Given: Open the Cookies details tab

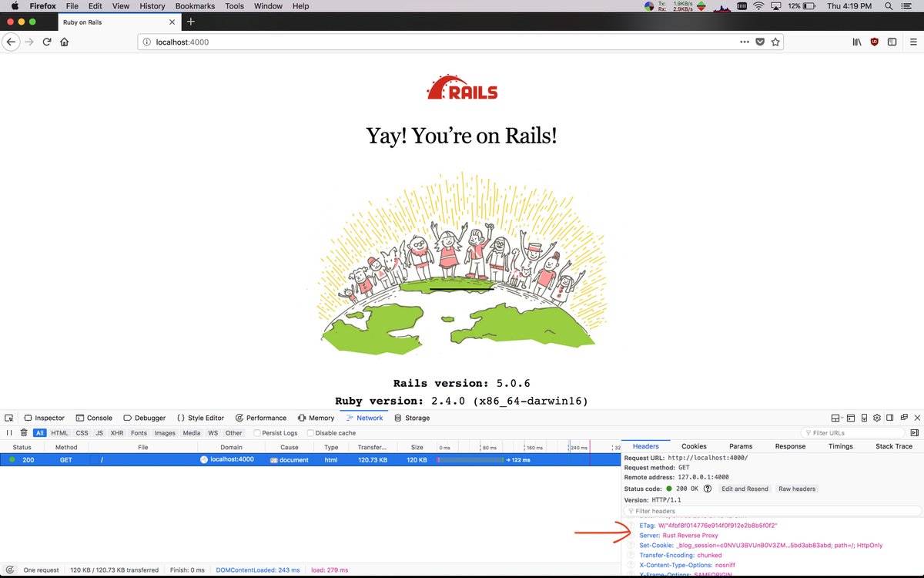Looking at the screenshot, I should [694, 446].
